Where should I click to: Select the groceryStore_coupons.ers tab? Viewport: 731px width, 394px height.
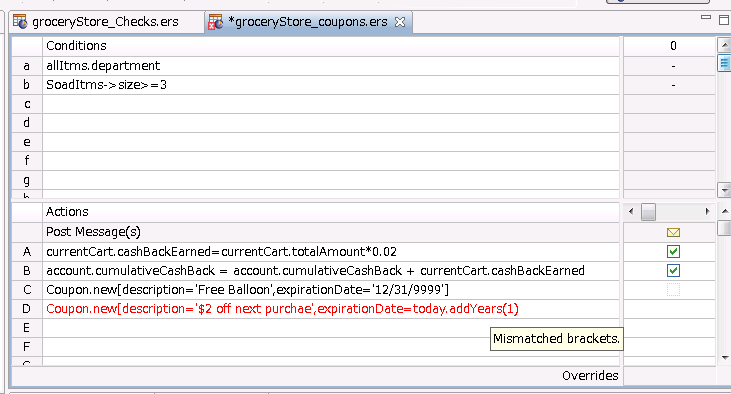(x=308, y=22)
